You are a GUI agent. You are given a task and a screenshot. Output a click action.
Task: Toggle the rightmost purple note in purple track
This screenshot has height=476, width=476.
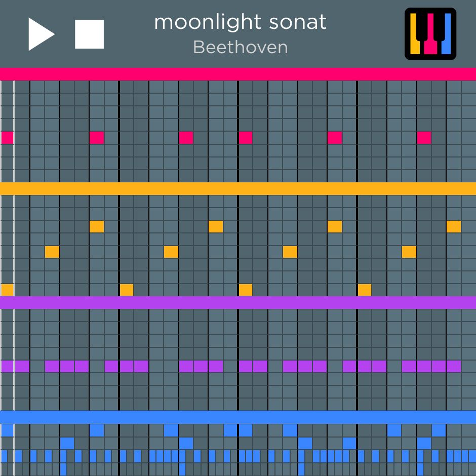pos(454,366)
